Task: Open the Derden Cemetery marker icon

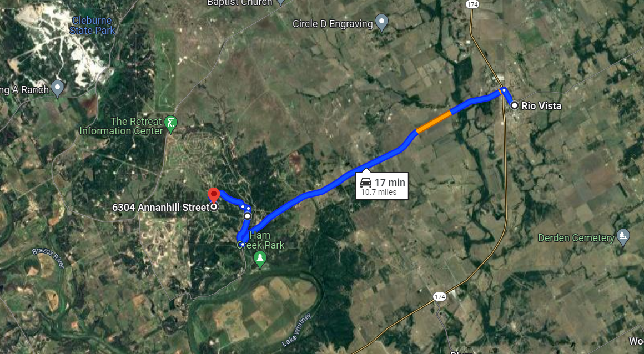Action: pyautogui.click(x=623, y=238)
